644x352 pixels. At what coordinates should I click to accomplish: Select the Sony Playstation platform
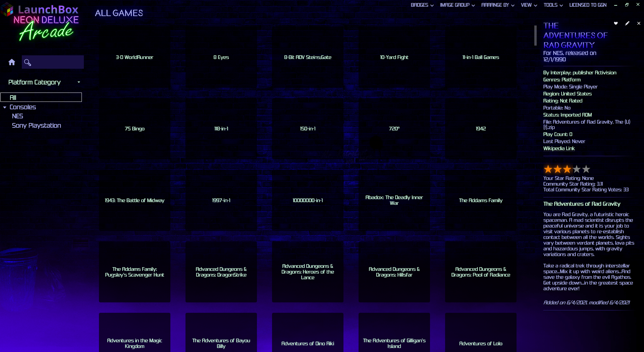(37, 125)
